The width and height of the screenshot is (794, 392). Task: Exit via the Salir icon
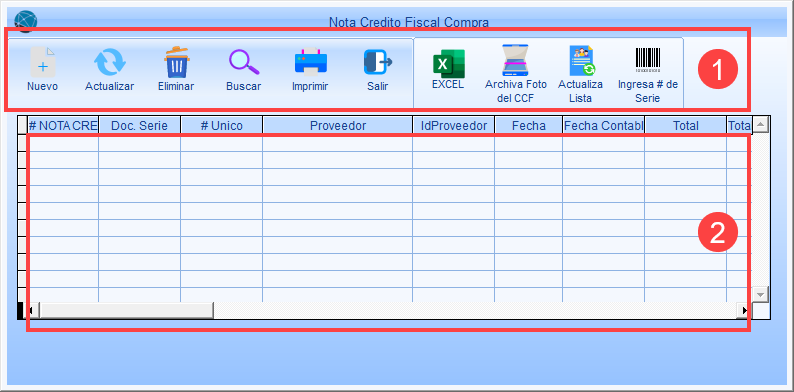[378, 62]
